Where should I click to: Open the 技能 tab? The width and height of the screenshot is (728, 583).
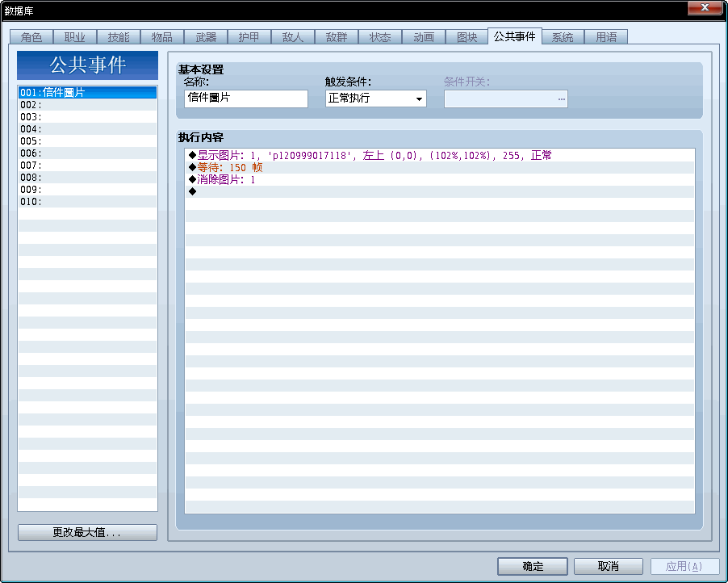[x=119, y=36]
